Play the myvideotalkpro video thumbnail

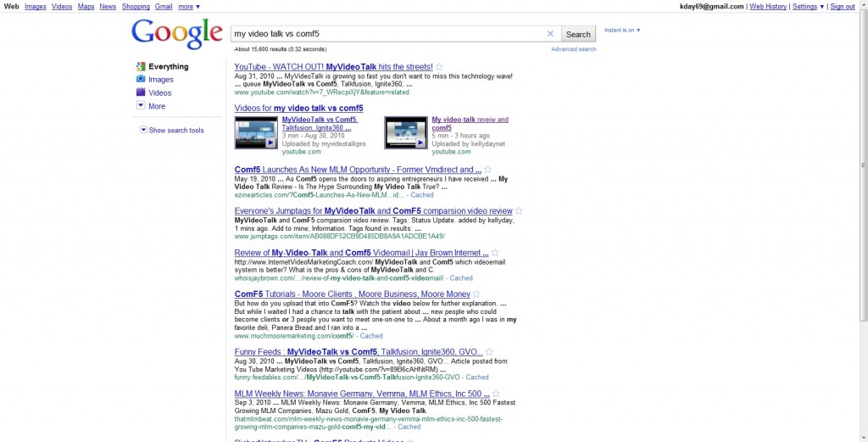tap(256, 132)
